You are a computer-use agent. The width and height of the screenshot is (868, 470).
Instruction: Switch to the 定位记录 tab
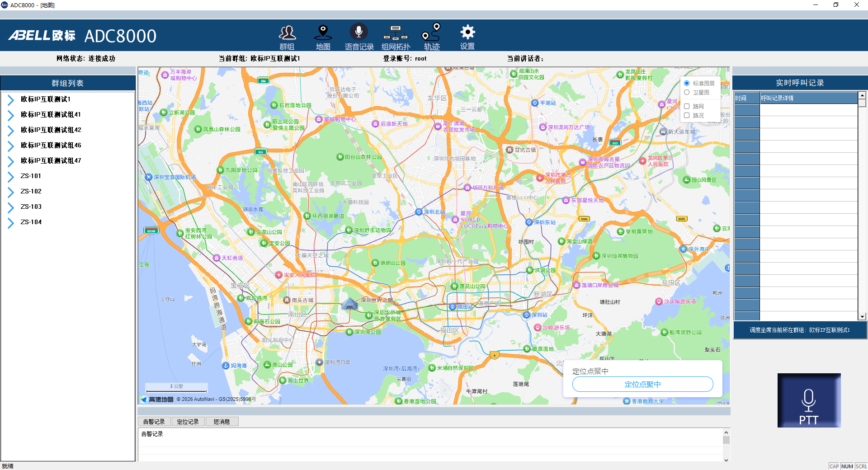coord(188,422)
